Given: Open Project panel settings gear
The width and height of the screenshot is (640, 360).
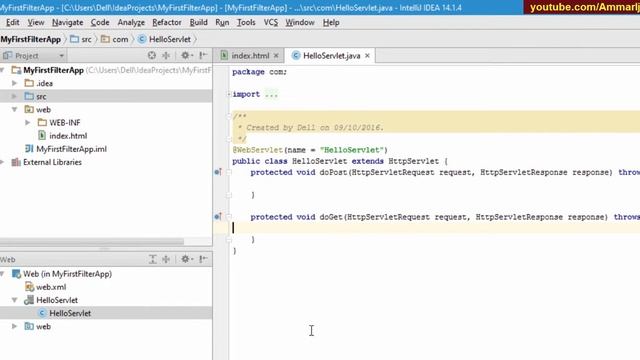Looking at the screenshot, I should pos(186,55).
